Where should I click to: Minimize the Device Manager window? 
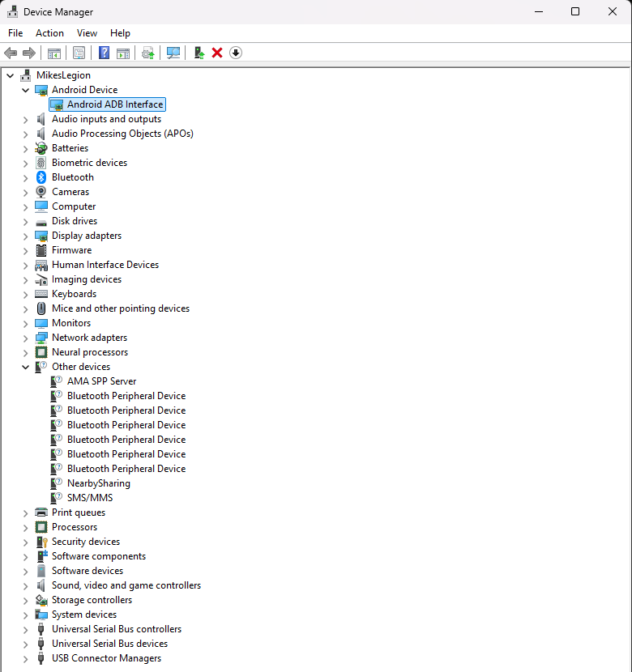pos(539,11)
